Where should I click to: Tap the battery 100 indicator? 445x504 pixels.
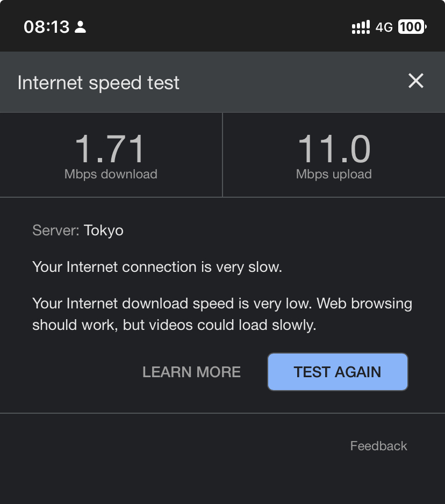click(x=412, y=27)
